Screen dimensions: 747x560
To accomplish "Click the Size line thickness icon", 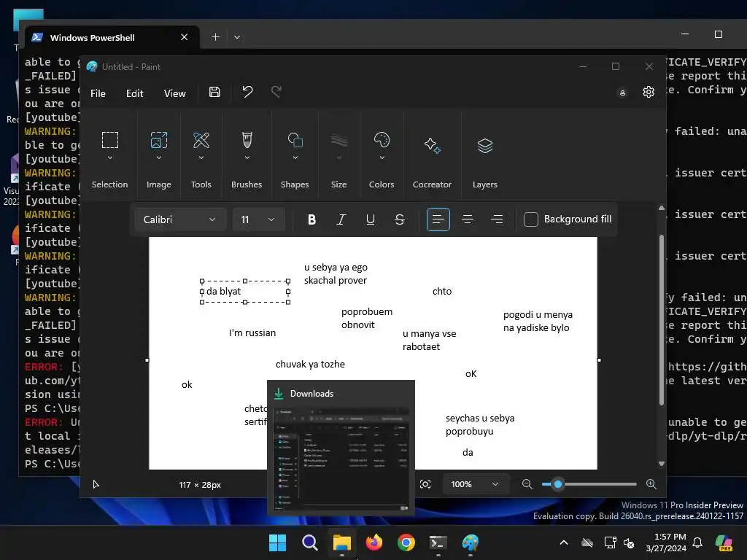I will (338, 140).
